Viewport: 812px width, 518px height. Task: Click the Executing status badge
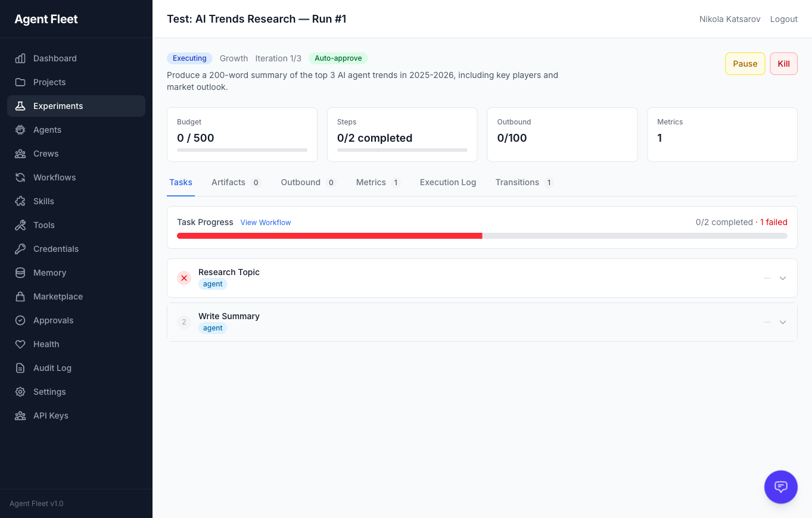click(189, 58)
